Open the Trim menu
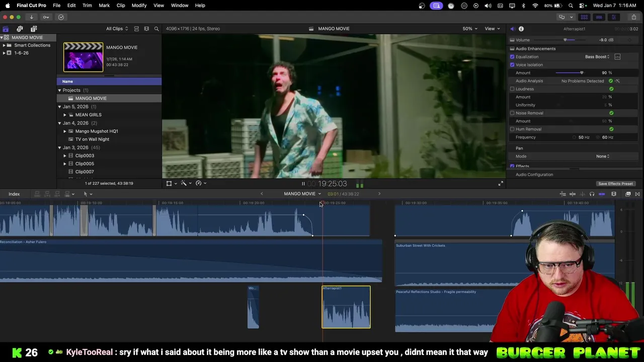 (87, 6)
